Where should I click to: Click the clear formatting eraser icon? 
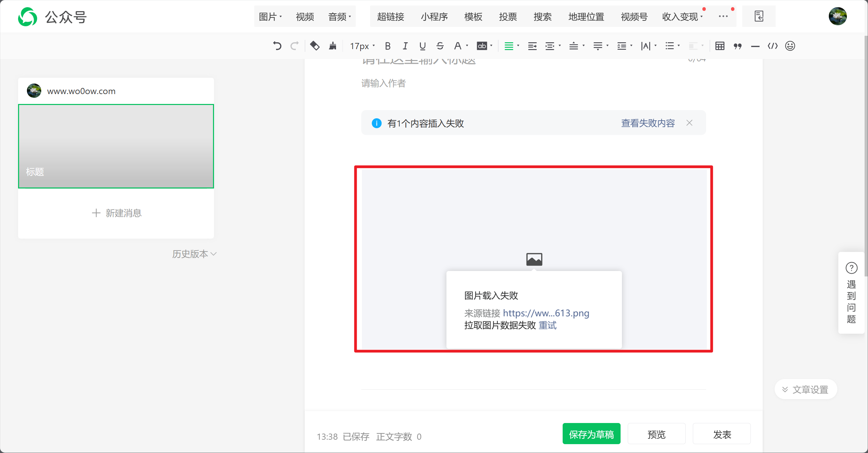click(x=315, y=46)
